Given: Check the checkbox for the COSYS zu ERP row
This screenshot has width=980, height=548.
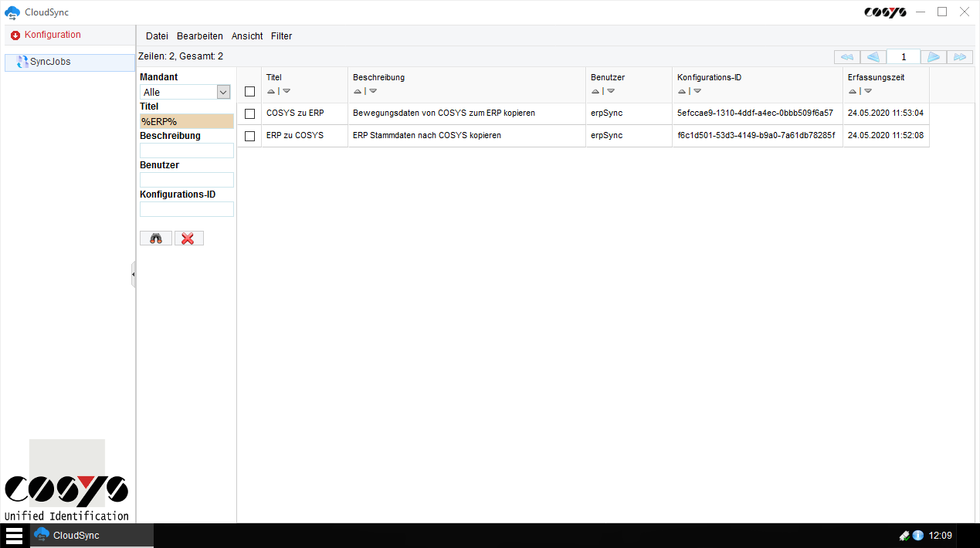Looking at the screenshot, I should [x=249, y=113].
